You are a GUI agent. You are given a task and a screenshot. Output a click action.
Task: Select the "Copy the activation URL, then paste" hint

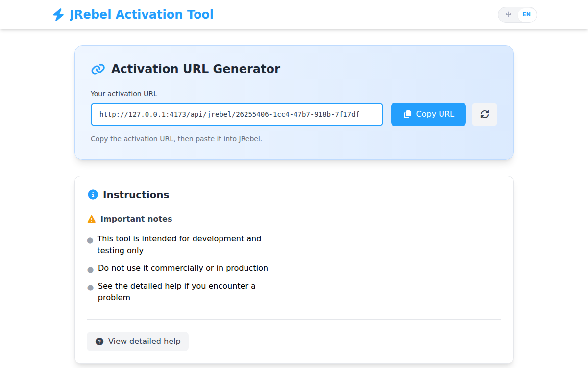(176, 139)
